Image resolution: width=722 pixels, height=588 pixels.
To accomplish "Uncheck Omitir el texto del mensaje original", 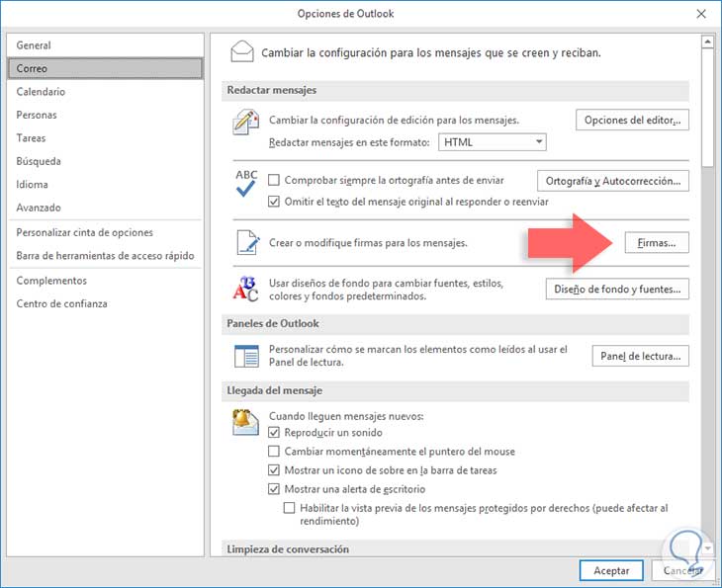I will pyautogui.click(x=274, y=202).
